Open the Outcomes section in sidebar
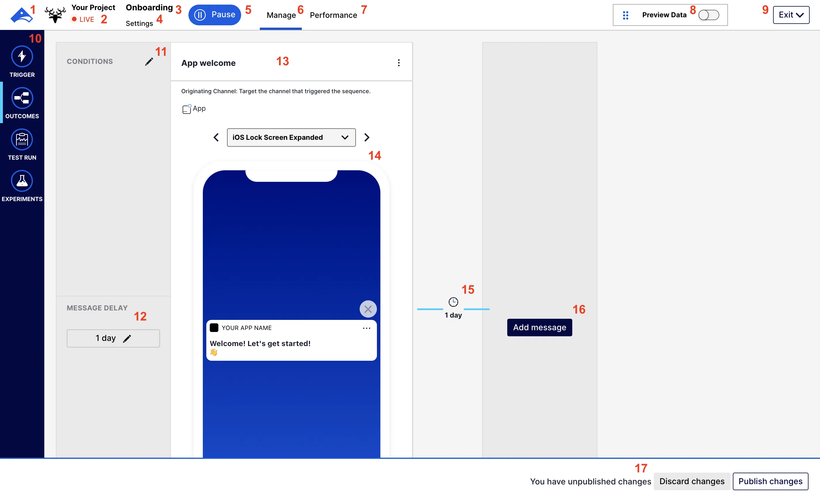The height and width of the screenshot is (504, 820). pyautogui.click(x=22, y=98)
